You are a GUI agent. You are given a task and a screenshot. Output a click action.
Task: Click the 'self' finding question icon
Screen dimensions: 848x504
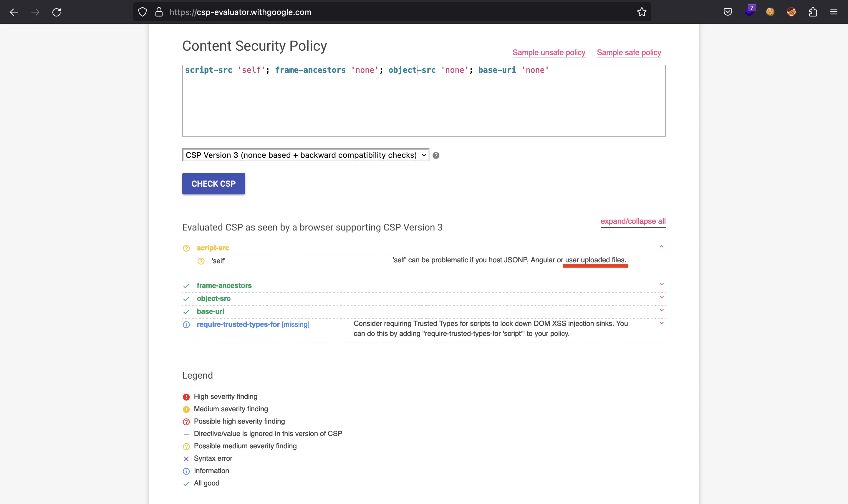tap(201, 261)
